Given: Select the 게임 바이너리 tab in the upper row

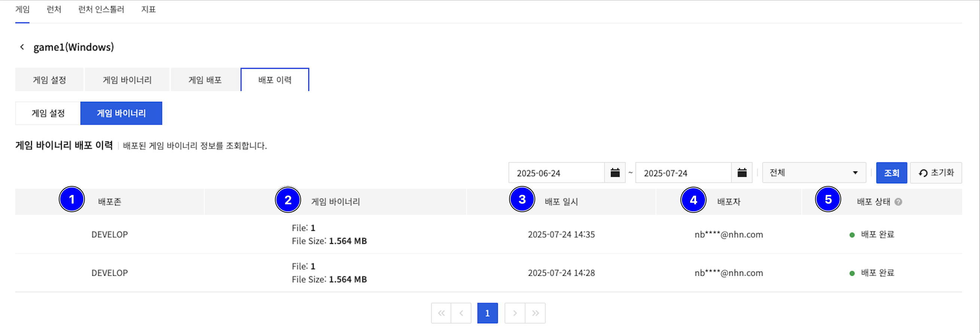Looking at the screenshot, I should 127,80.
